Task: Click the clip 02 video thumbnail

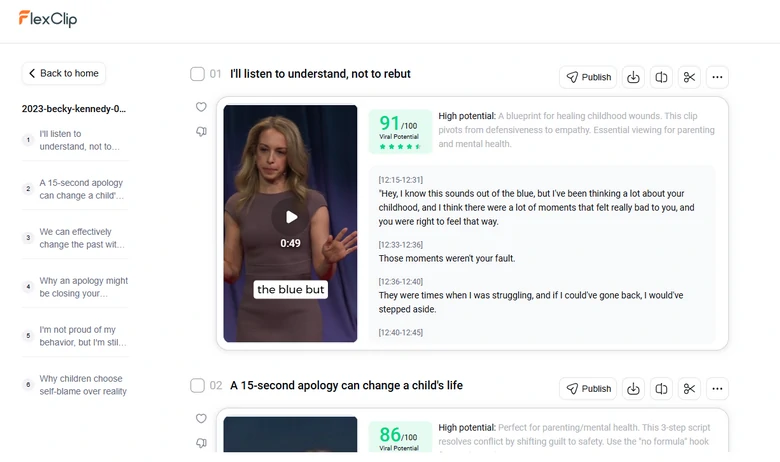Action: 291,434
